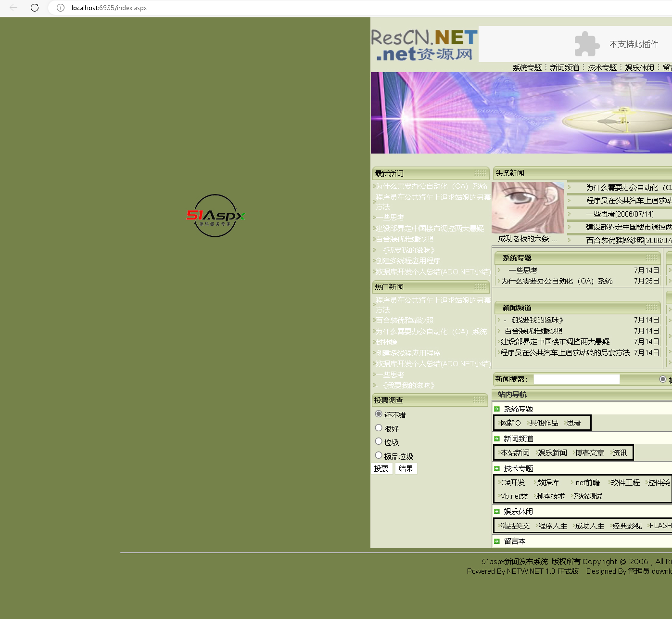672x619 pixels.
Task: Focus the 新闻搜索 text input
Action: pyautogui.click(x=576, y=379)
